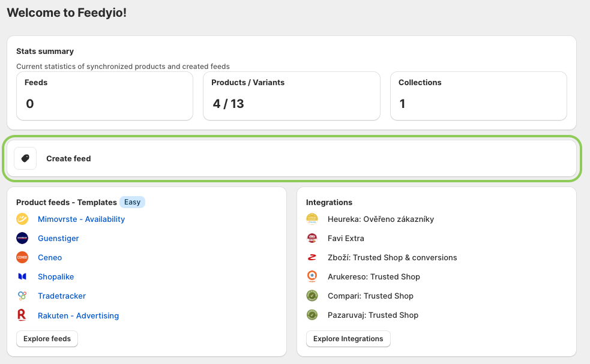Select Arukereso: Trusted Shop integration
Screen dimensions: 590x364
coord(374,277)
